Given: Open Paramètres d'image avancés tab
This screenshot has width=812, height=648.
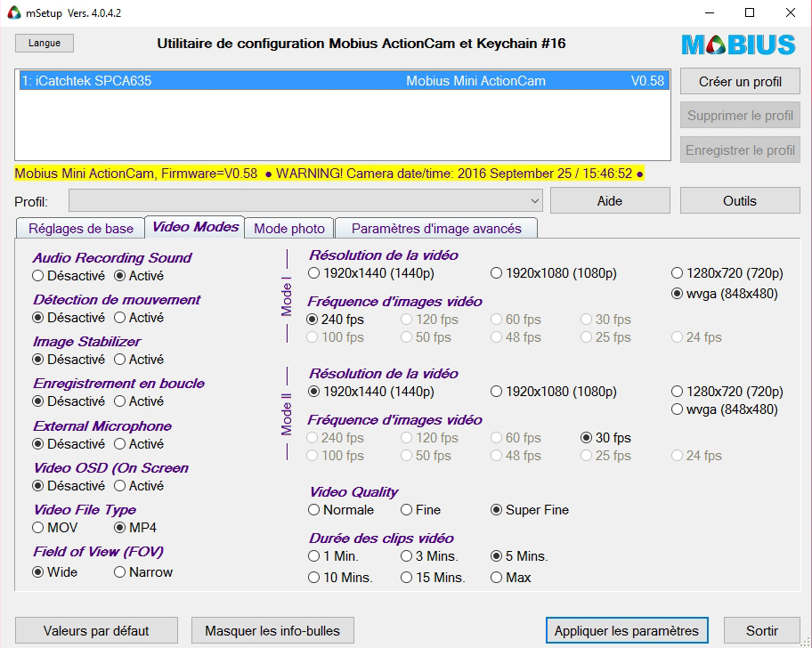Looking at the screenshot, I should click(x=436, y=228).
